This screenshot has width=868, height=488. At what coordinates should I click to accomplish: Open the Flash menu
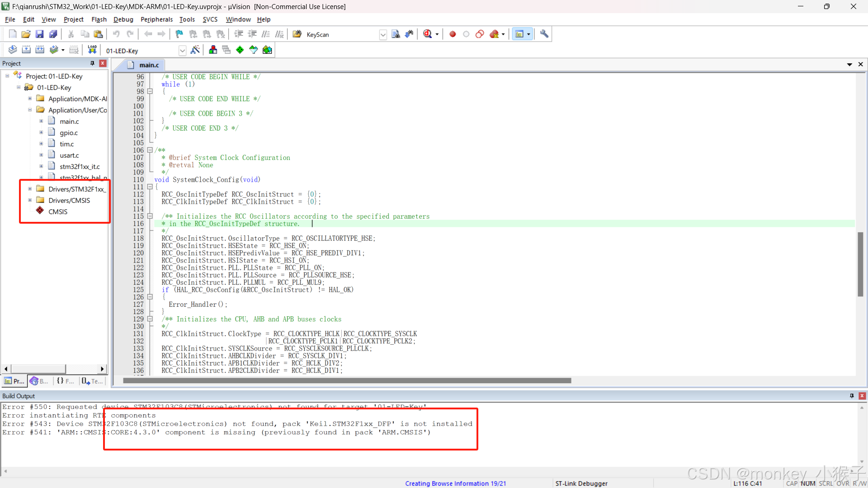coord(99,19)
